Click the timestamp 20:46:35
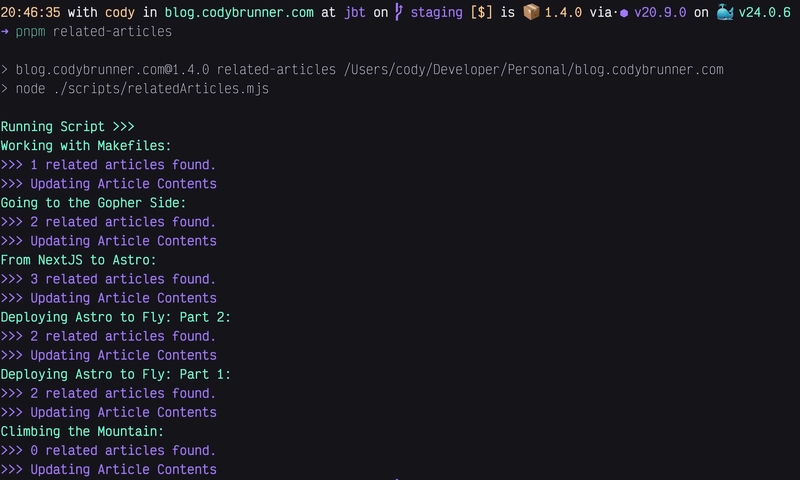The image size is (800, 480). pos(31,12)
